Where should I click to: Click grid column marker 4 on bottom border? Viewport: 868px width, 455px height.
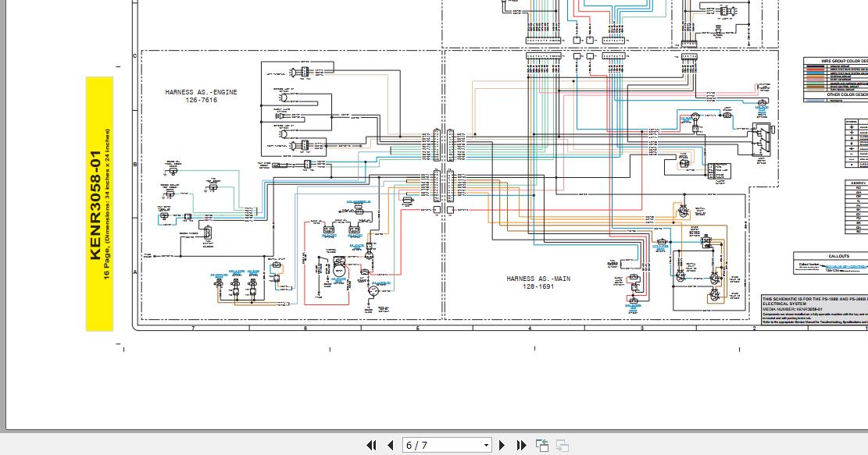point(530,329)
